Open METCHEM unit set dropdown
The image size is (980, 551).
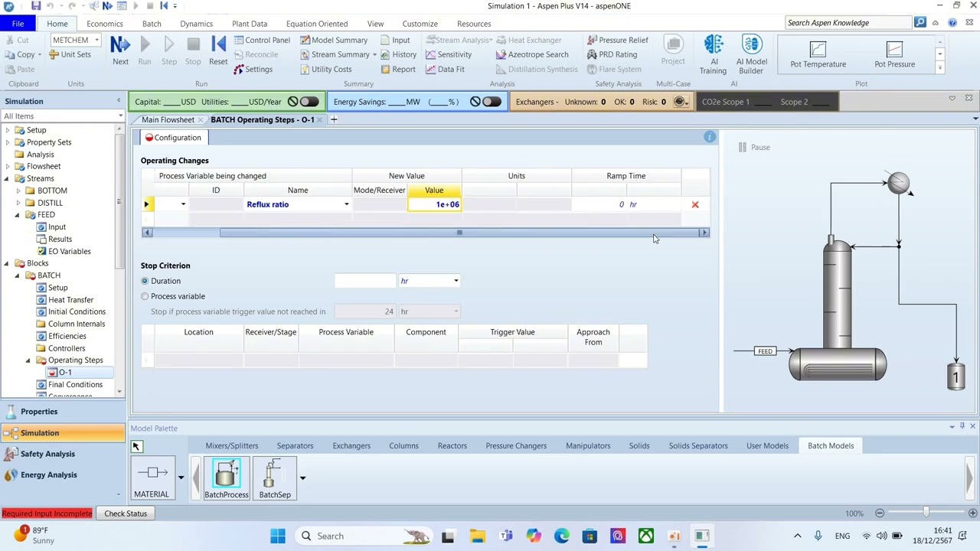pos(96,40)
